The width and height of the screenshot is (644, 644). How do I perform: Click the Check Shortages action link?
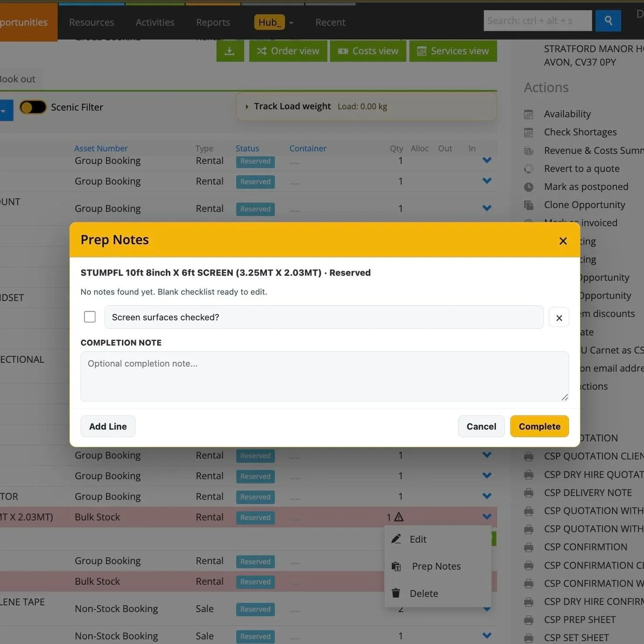(580, 132)
